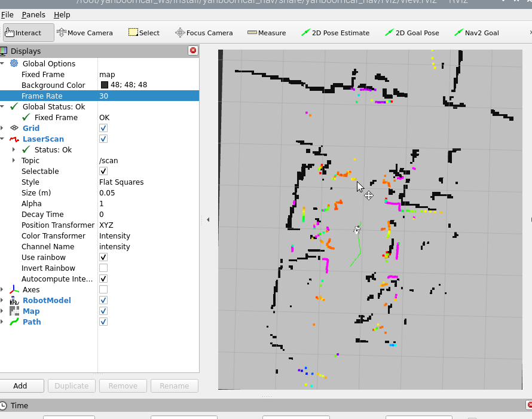
Task: Click the Path display icon
Action: 14,322
